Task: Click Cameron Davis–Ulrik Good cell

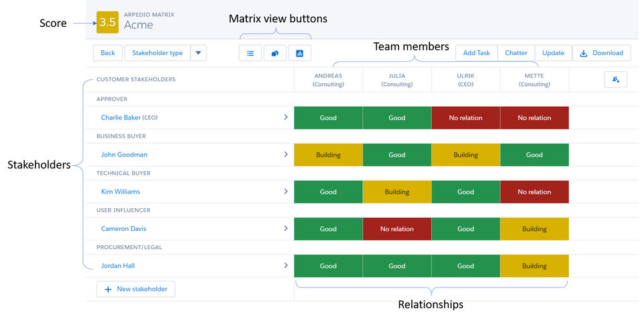Action: [466, 228]
